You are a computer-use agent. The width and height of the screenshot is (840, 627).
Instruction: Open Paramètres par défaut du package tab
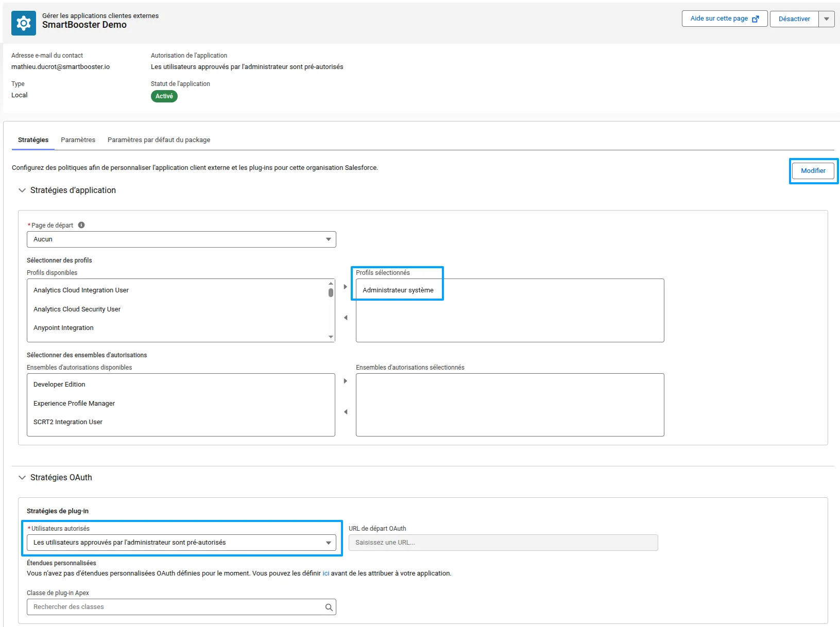(159, 140)
